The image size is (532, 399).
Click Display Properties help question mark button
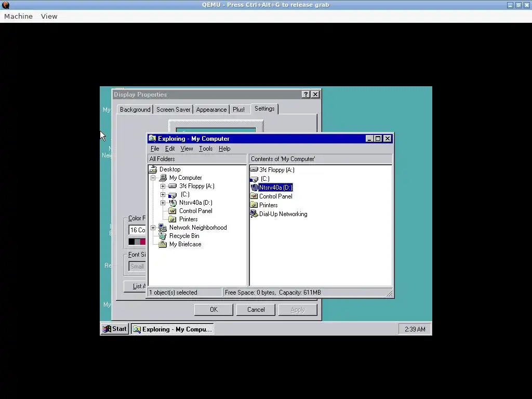coord(305,95)
